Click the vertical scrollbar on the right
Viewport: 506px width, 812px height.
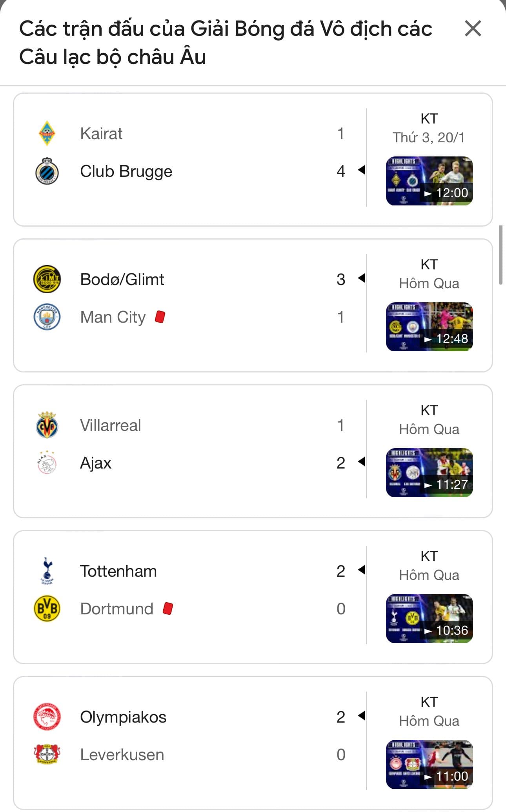501,255
